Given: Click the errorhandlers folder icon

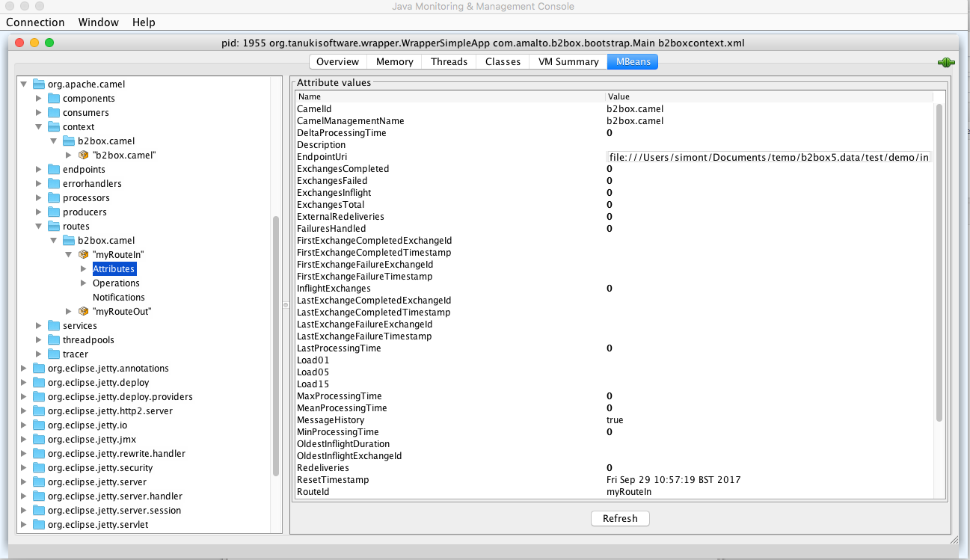Looking at the screenshot, I should tap(53, 183).
